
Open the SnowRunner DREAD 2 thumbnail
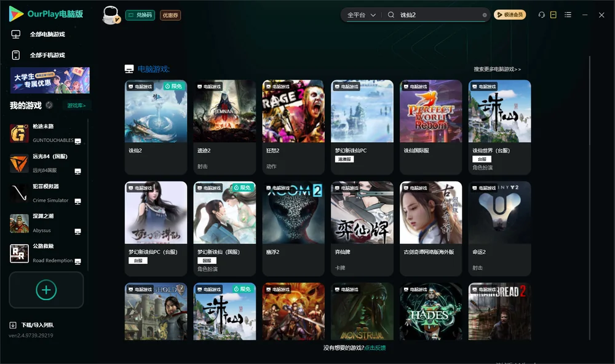click(499, 312)
